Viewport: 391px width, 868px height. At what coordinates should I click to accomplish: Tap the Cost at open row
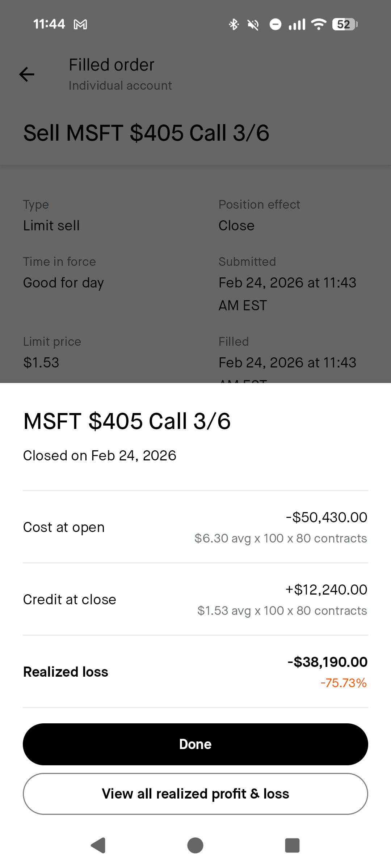(x=195, y=527)
